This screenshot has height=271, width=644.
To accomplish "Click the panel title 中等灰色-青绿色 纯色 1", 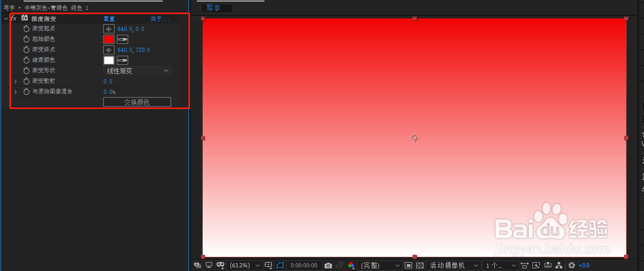I will [57, 8].
